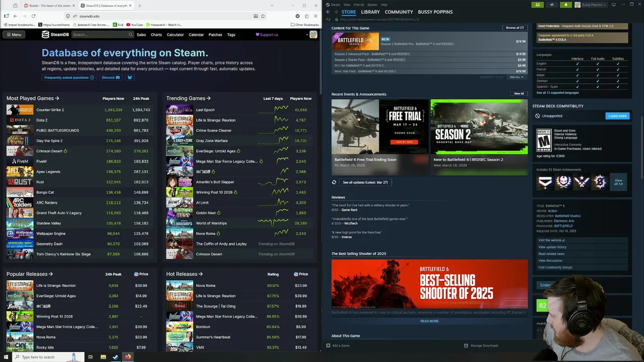Click the Discord button on SteamDB
The image size is (644, 362).
tap(111, 77)
